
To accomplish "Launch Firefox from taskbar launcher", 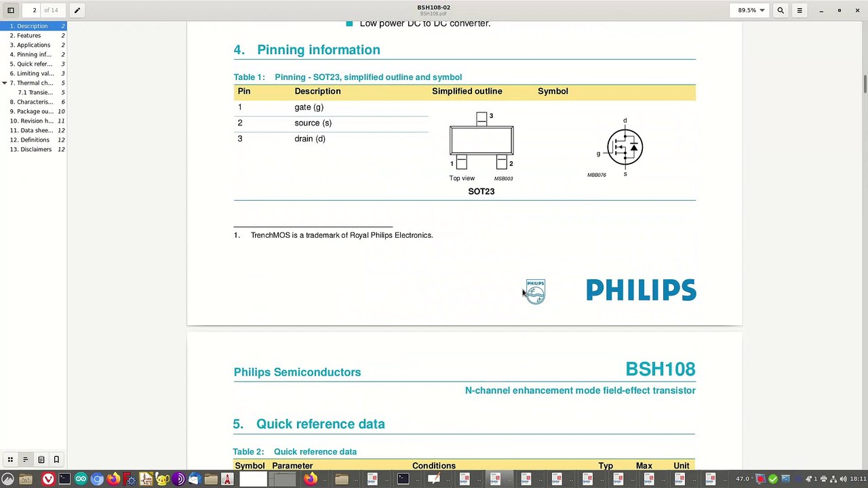I will pos(113,479).
